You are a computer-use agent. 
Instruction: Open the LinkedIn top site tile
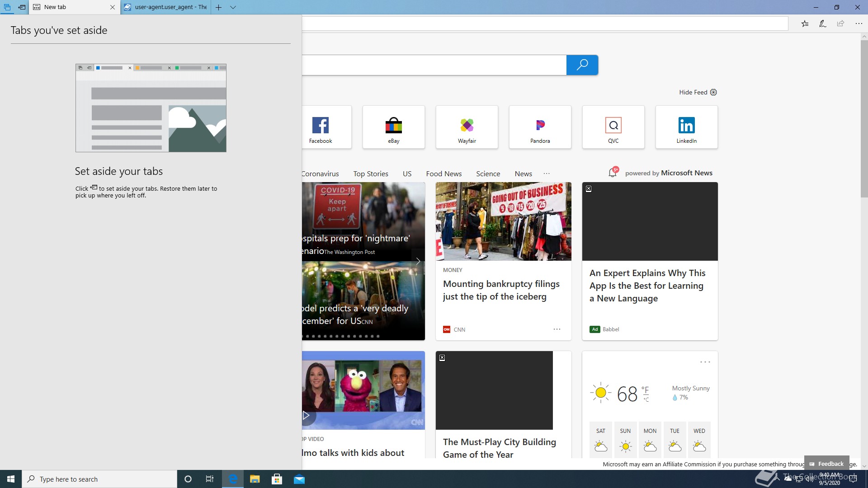[686, 127]
